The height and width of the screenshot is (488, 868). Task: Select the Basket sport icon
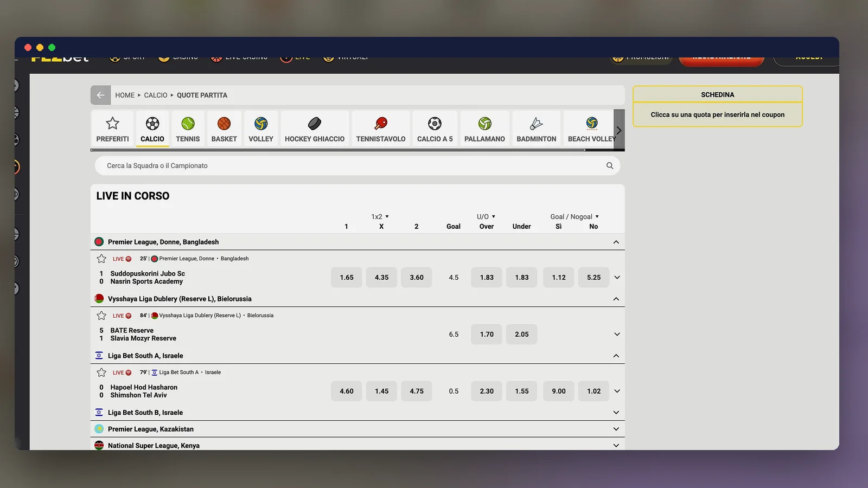(x=224, y=124)
